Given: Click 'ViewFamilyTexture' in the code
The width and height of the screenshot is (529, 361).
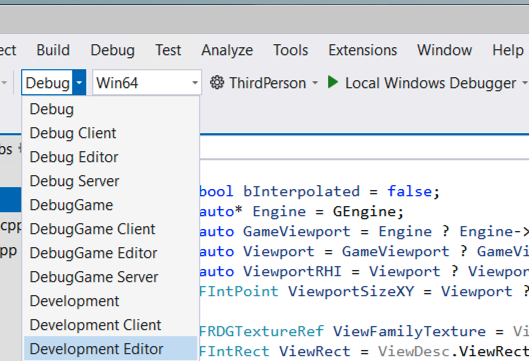Looking at the screenshot, I should 409,331.
